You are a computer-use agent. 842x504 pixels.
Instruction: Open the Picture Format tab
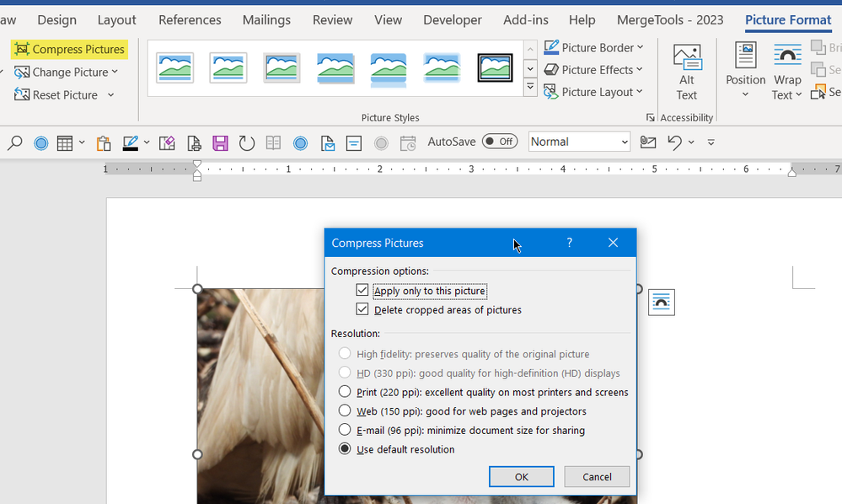pyautogui.click(x=788, y=20)
